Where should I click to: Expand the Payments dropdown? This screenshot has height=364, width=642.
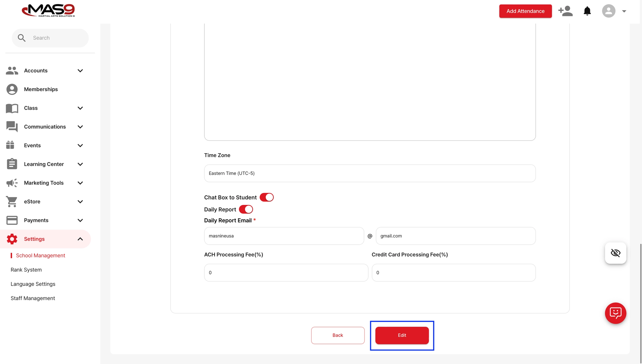(80, 220)
